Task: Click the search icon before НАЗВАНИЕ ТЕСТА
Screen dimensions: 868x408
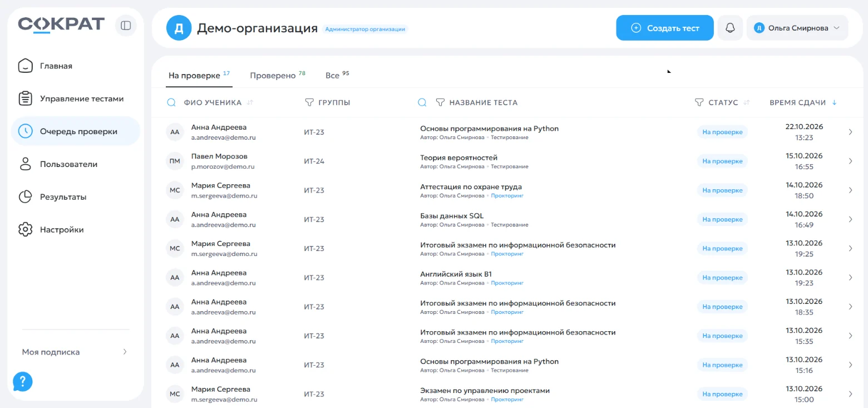Action: [x=422, y=102]
